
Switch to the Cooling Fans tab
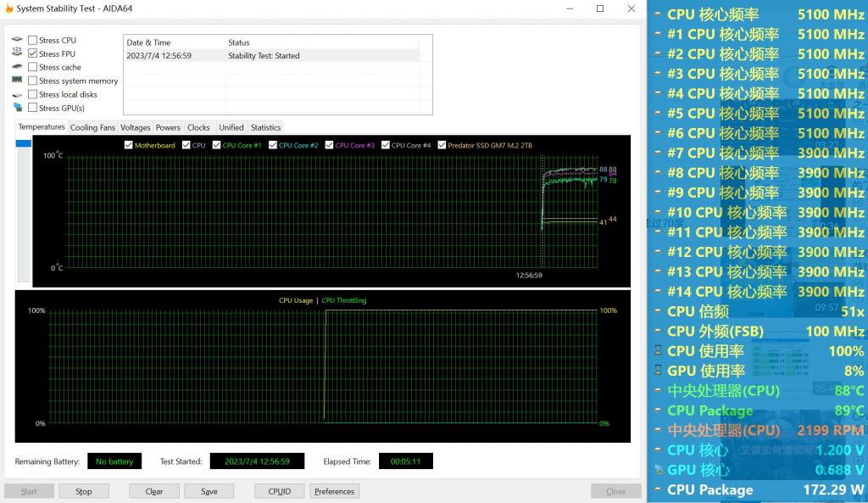click(92, 127)
